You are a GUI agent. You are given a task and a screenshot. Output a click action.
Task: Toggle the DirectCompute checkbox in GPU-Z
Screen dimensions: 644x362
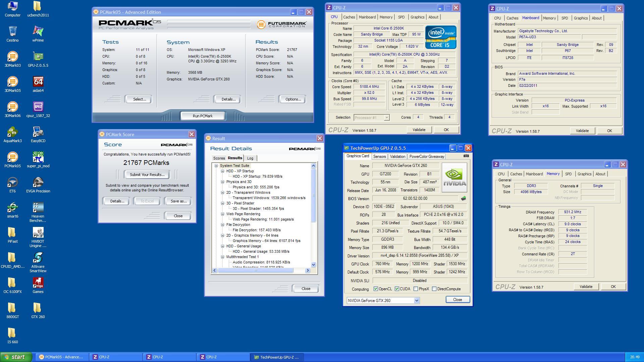pyautogui.click(x=434, y=289)
